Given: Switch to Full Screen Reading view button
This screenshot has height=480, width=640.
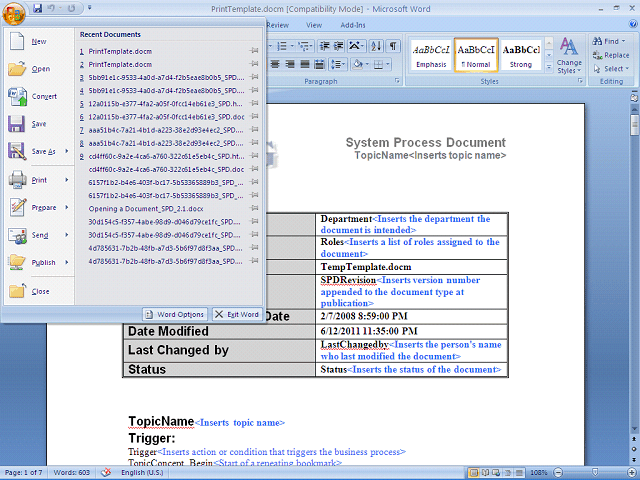Looking at the screenshot, I should click(486, 473).
